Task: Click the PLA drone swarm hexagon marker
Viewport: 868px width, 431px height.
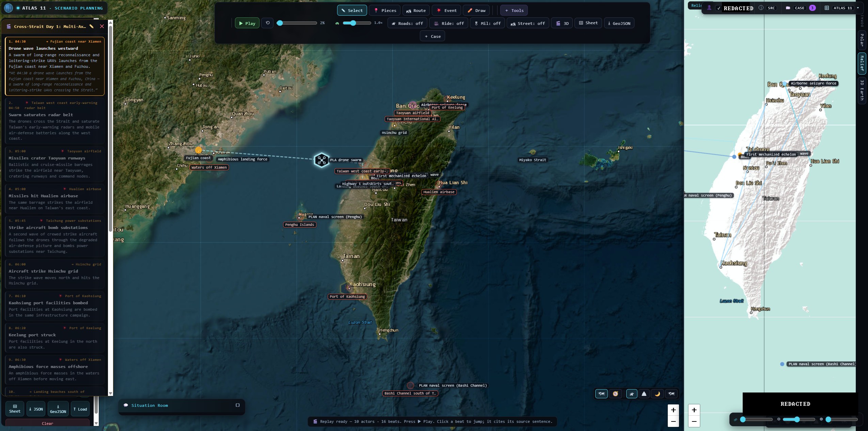Action: click(x=321, y=160)
